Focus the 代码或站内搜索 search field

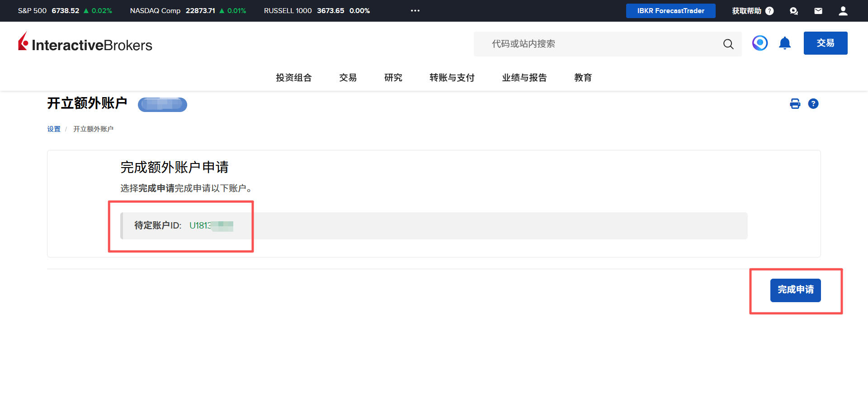pos(597,44)
